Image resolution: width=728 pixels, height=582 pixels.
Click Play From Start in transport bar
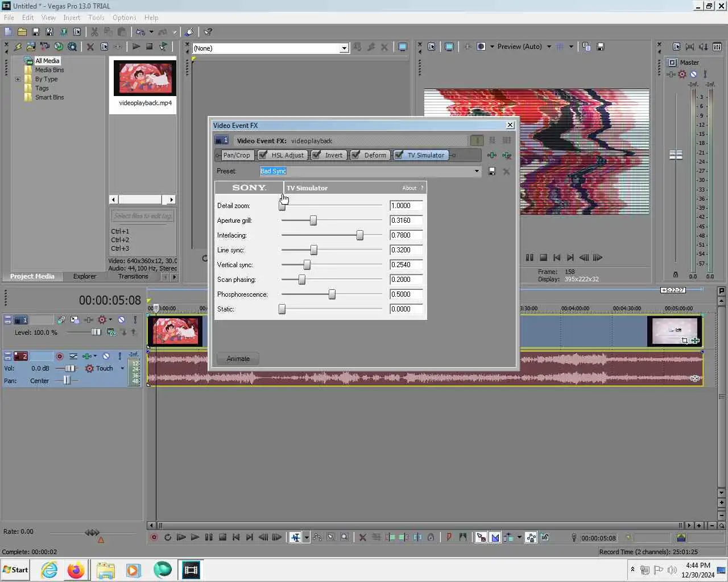click(x=181, y=537)
